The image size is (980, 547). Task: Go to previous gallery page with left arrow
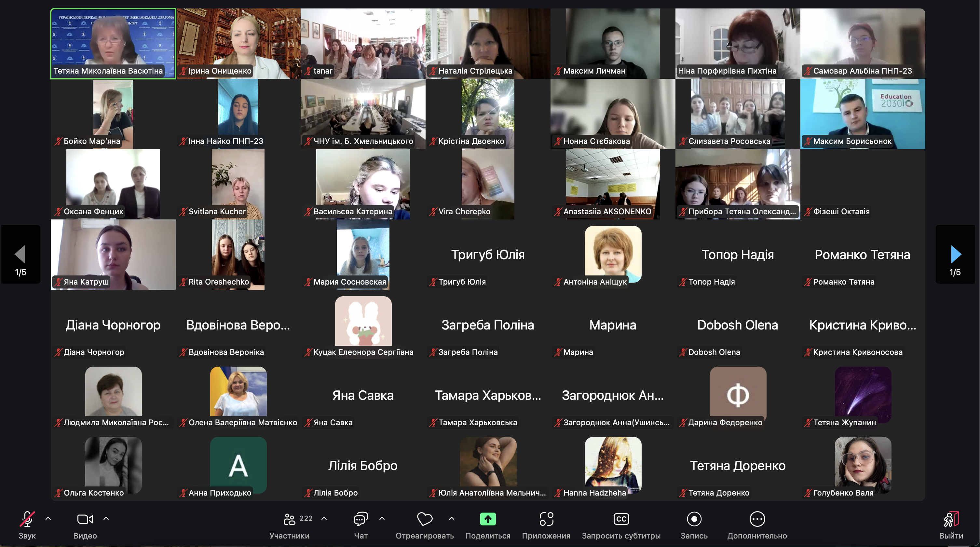click(x=20, y=254)
